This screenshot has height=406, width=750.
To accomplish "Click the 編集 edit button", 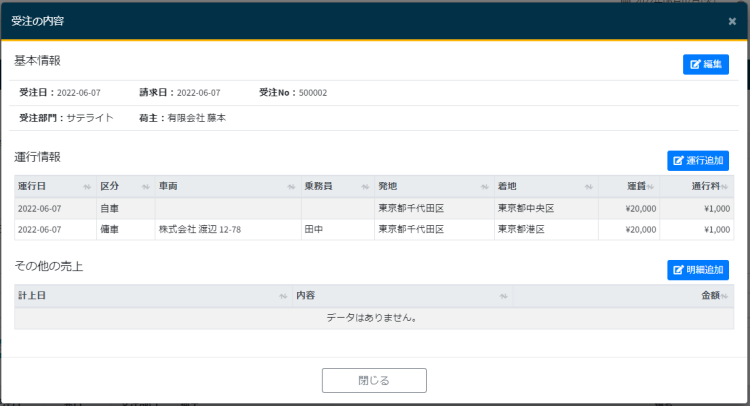I will point(705,64).
